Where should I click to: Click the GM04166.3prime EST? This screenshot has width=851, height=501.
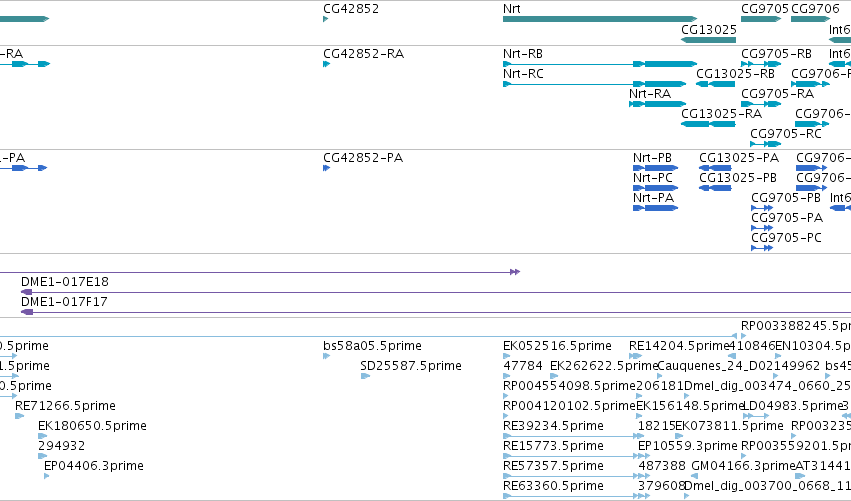695,477
